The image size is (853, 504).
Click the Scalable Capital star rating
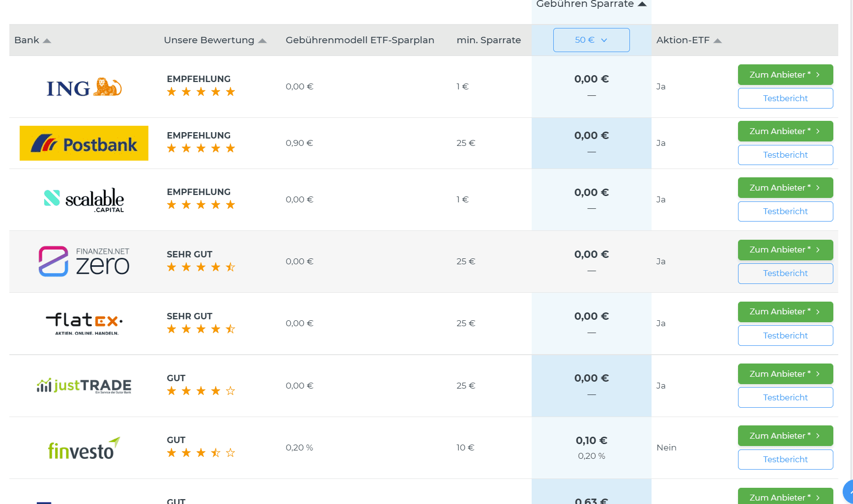click(201, 205)
